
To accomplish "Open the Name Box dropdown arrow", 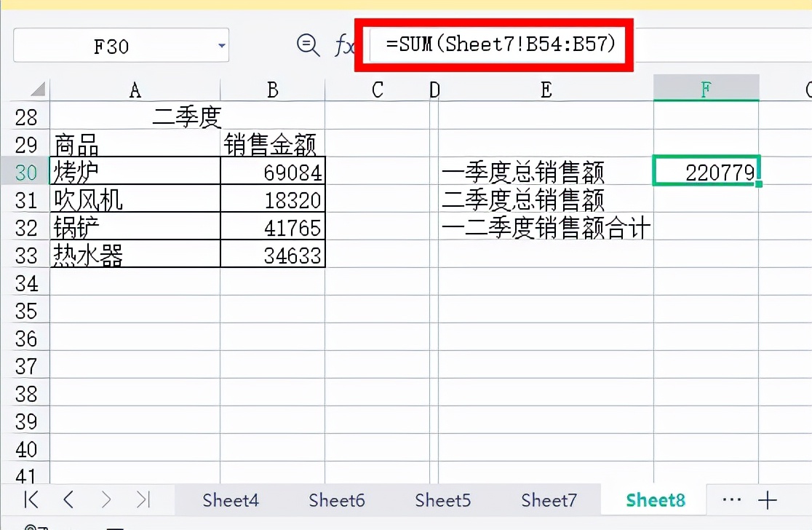I will 220,45.
